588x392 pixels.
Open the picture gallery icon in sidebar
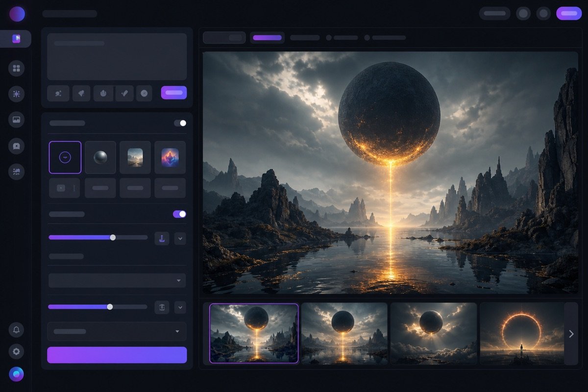[x=17, y=120]
